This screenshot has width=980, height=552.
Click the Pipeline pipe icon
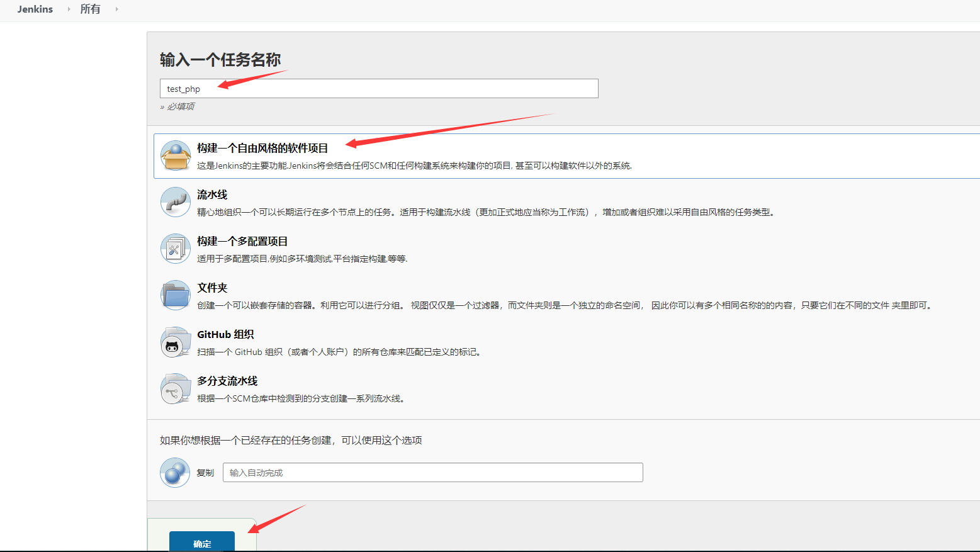pos(176,202)
